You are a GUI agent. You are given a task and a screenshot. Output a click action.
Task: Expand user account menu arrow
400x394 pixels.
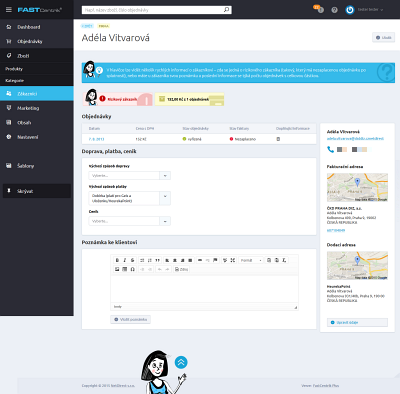382,10
